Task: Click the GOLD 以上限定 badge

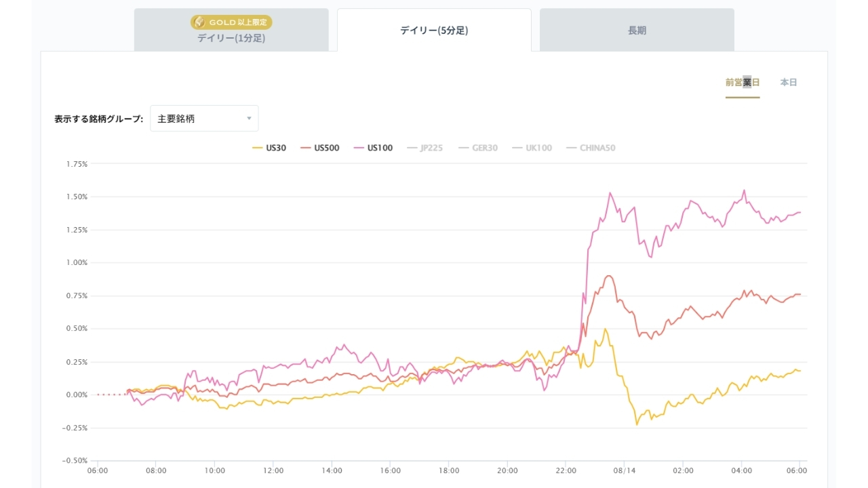Action: (x=231, y=22)
